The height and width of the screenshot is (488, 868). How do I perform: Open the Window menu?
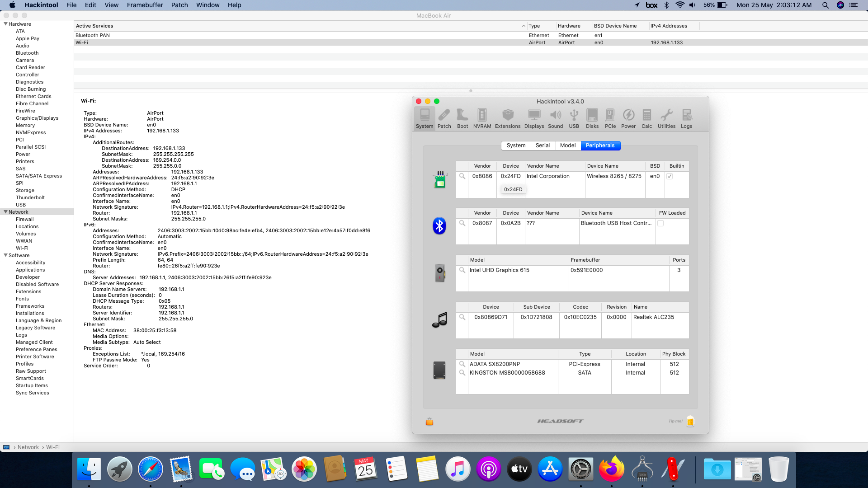point(208,5)
